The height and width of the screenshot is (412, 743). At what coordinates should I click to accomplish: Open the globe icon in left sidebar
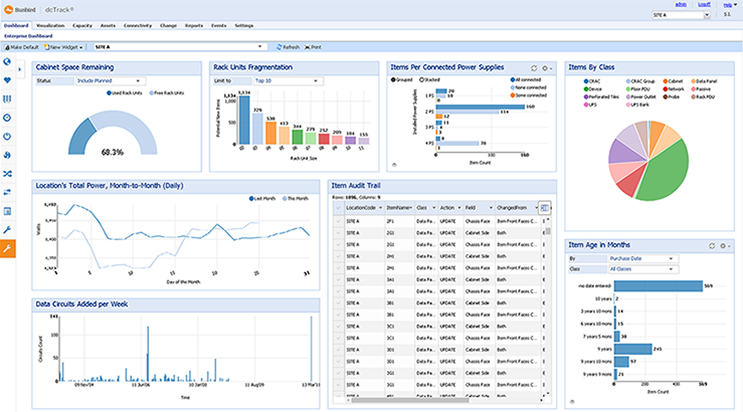coord(7,62)
